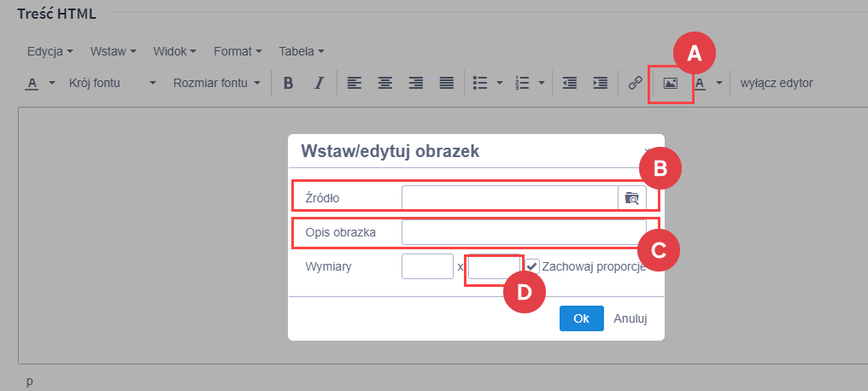
Task: Align text to the right
Action: click(x=416, y=83)
